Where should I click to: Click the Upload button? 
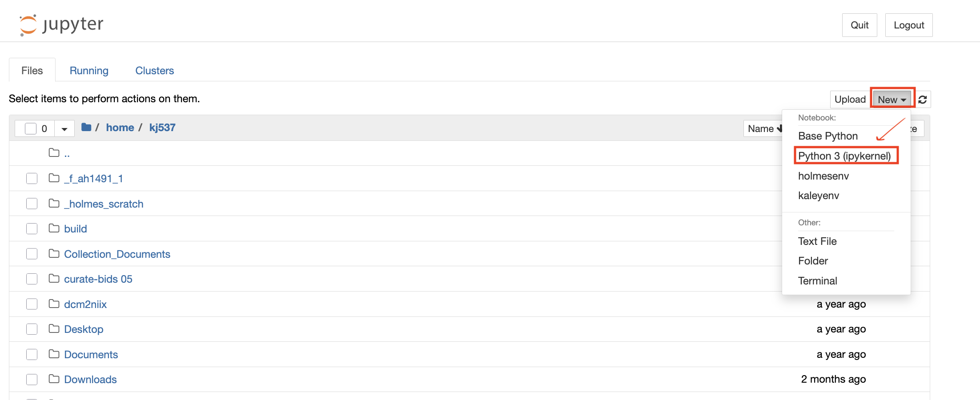[x=850, y=100]
